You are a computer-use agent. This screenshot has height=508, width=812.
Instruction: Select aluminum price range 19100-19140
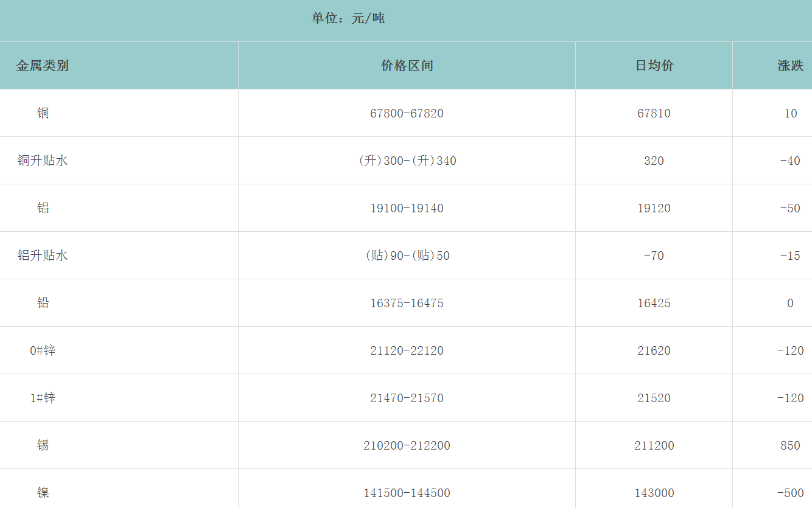(407, 208)
